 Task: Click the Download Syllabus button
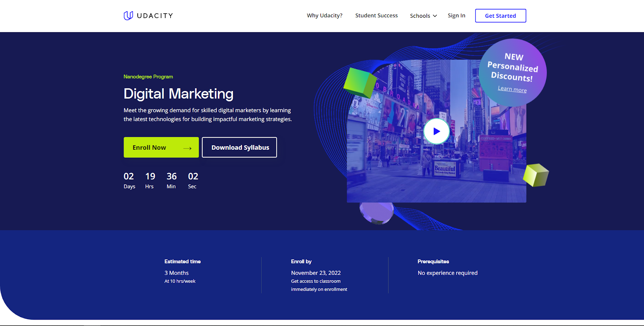[x=239, y=147]
